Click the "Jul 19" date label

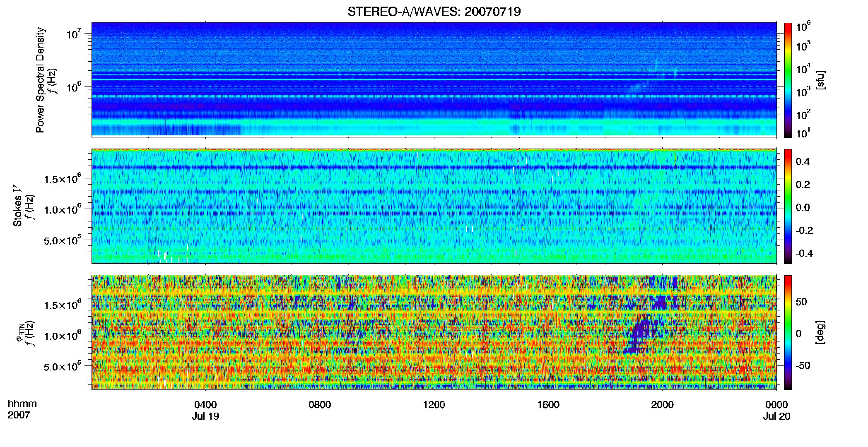pos(205,416)
